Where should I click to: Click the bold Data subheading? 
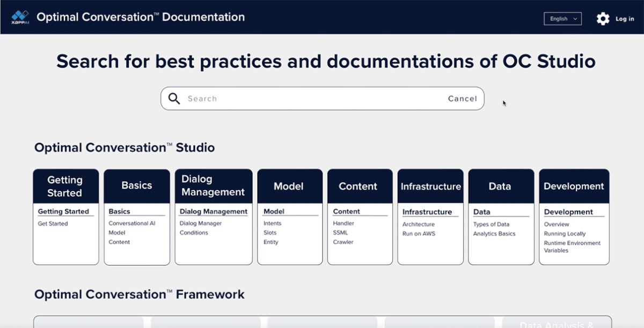(x=482, y=212)
